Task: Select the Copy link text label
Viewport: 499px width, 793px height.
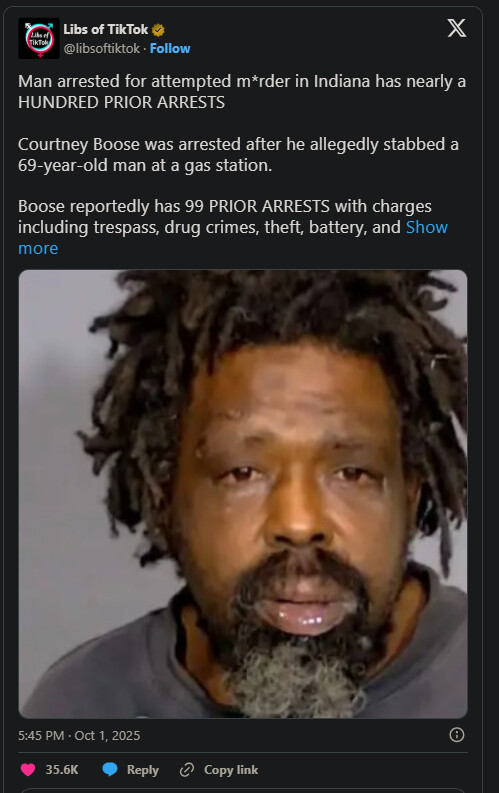Action: (231, 770)
